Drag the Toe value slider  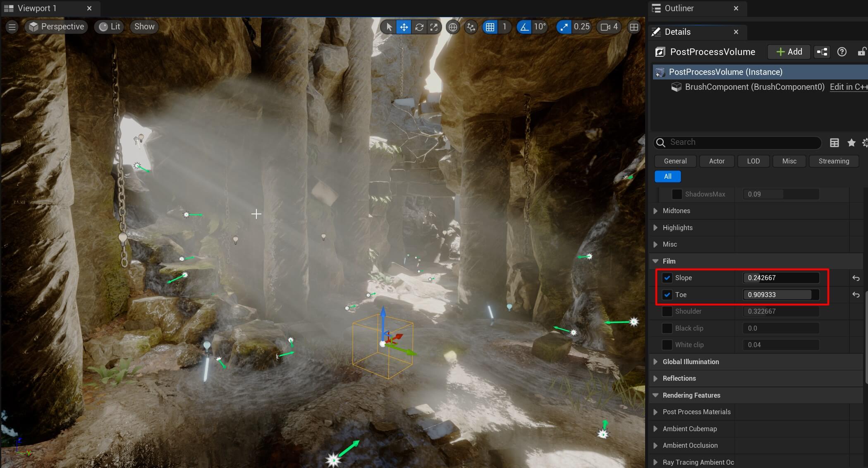click(780, 295)
